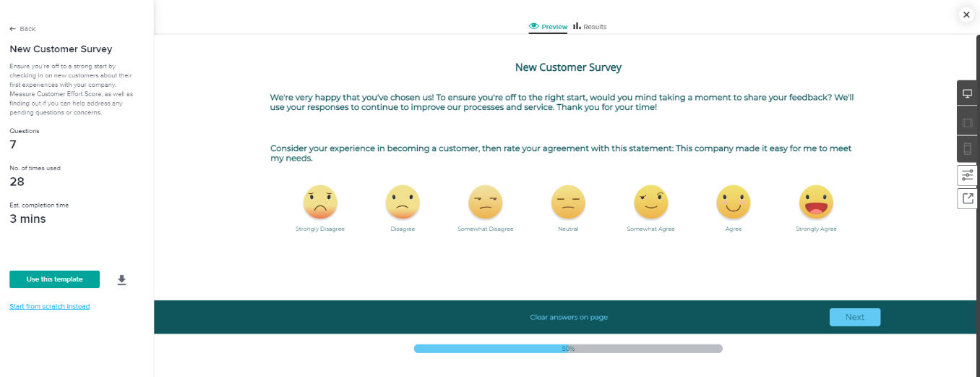Open the Results tab
The width and height of the screenshot is (980, 377).
pyautogui.click(x=590, y=27)
